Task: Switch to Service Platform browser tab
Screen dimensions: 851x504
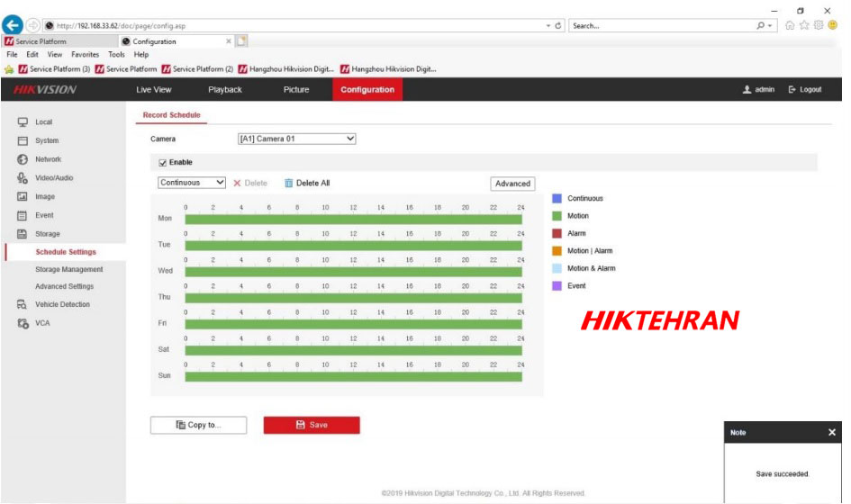Action: pyautogui.click(x=59, y=41)
